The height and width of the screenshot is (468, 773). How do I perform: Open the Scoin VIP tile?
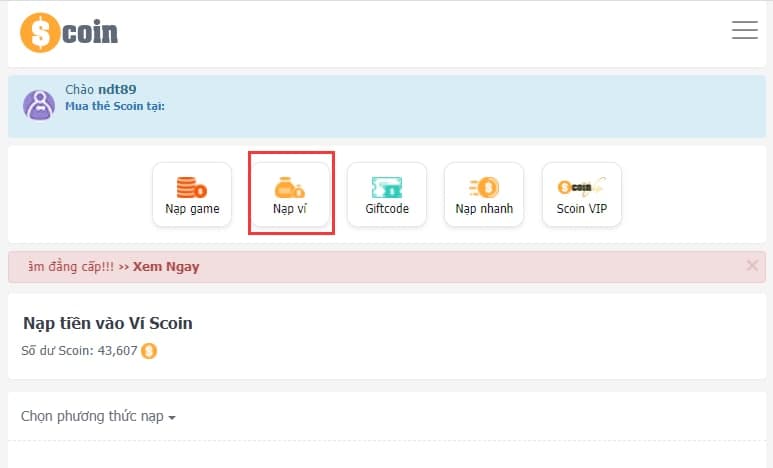tap(582, 195)
